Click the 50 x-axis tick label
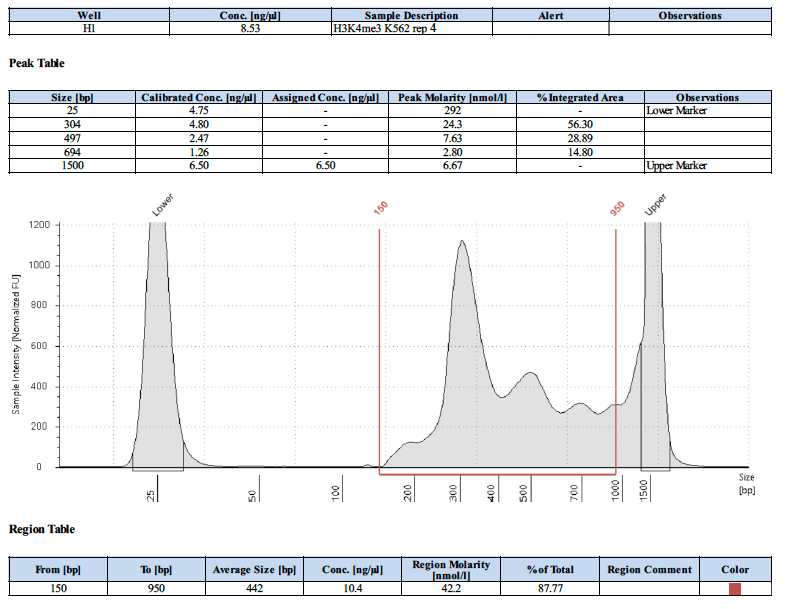The width and height of the screenshot is (786, 609). click(x=252, y=495)
